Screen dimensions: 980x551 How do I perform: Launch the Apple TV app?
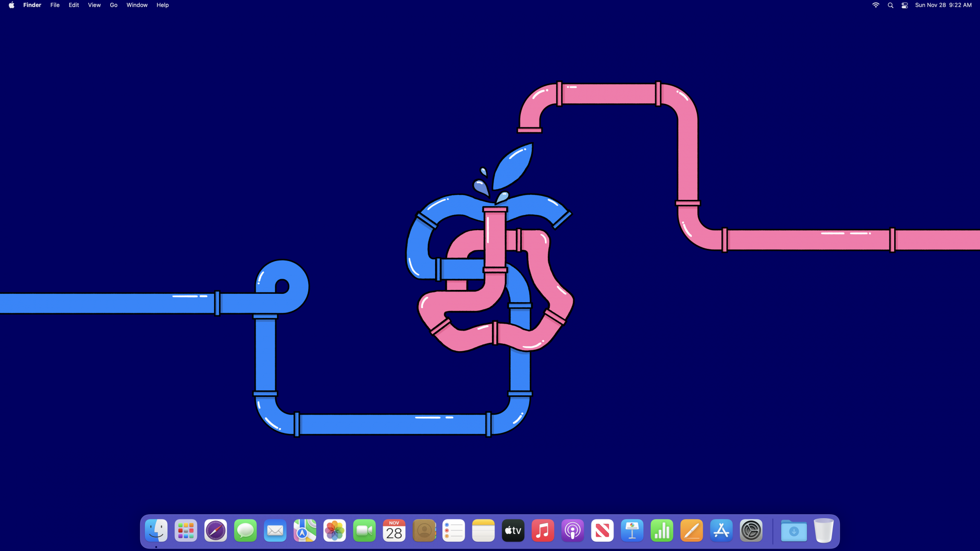(x=513, y=531)
